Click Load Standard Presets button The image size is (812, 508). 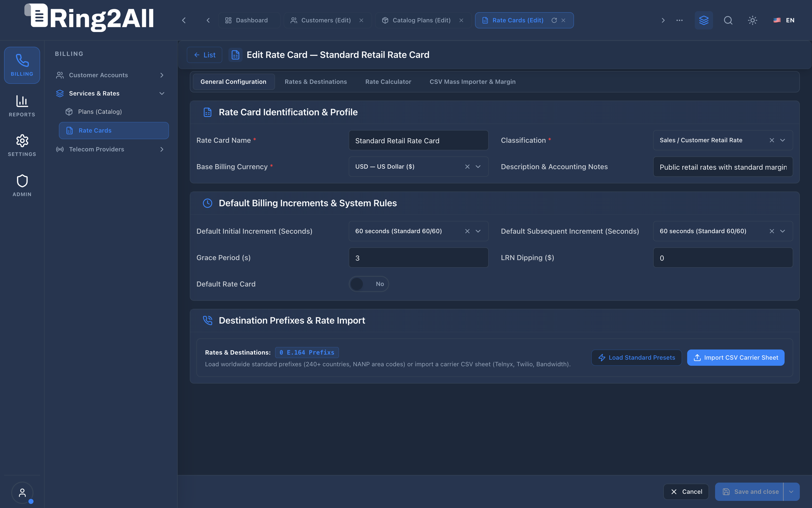click(636, 357)
